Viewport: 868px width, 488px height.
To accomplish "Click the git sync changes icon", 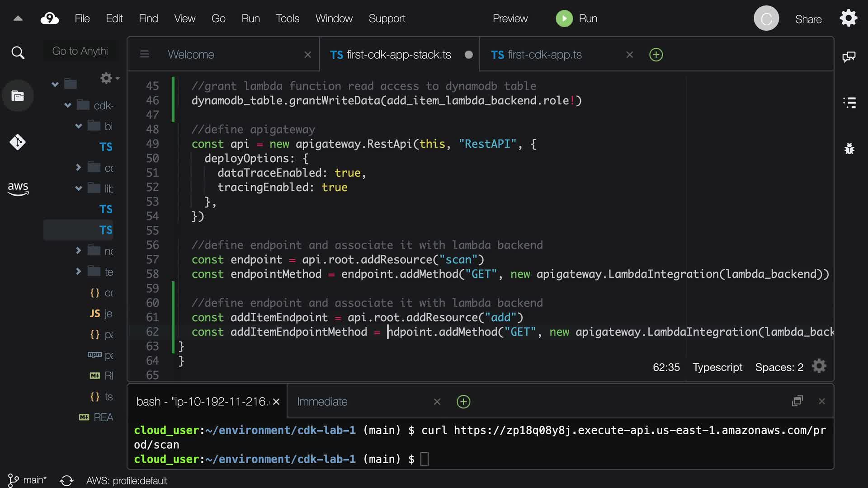I will (x=66, y=480).
